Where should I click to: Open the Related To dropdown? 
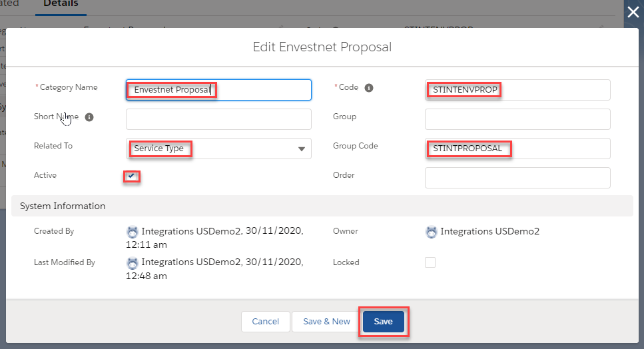tap(218, 149)
